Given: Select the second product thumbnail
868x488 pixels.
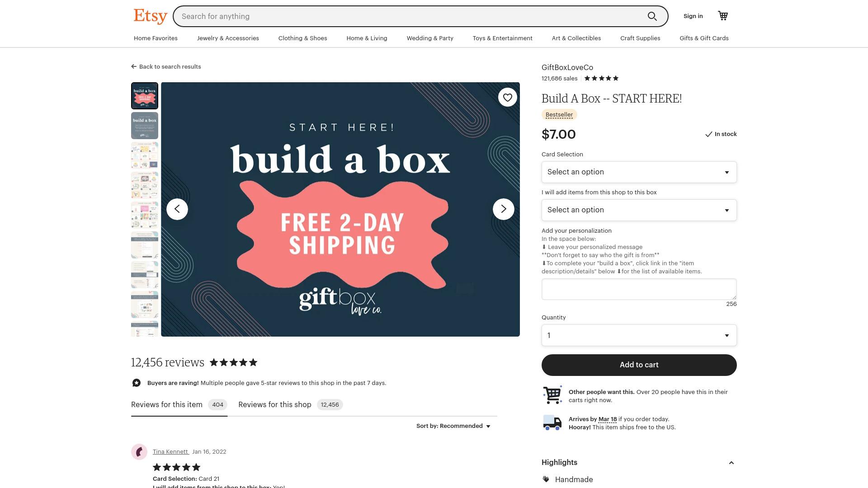Looking at the screenshot, I should (145, 126).
